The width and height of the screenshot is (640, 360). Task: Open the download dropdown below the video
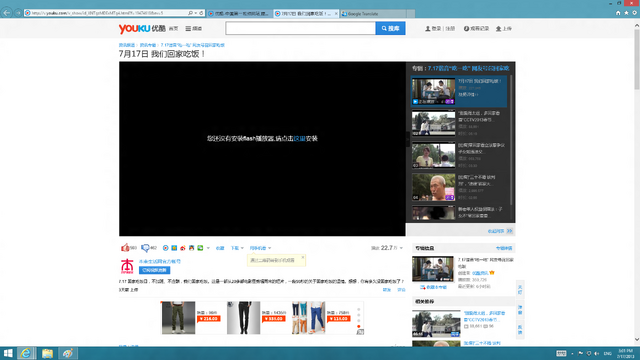[237, 248]
